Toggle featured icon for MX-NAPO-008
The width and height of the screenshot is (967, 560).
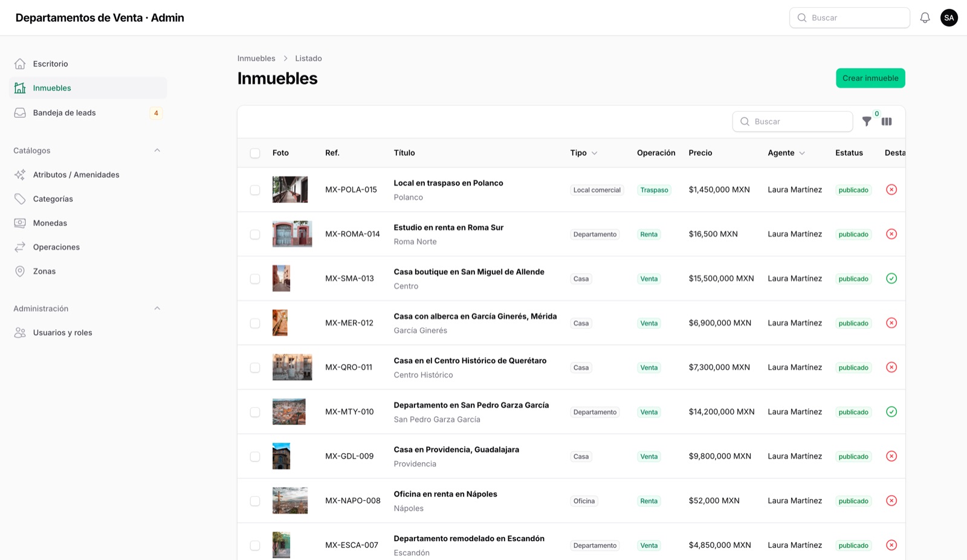891,501
